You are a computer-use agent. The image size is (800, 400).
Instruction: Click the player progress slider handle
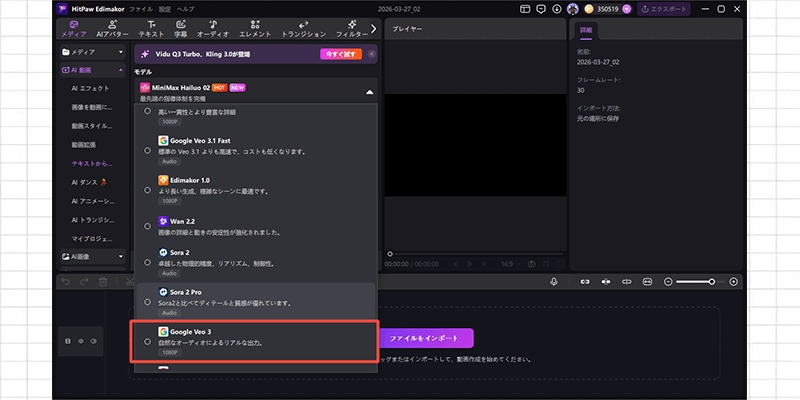[x=390, y=254]
